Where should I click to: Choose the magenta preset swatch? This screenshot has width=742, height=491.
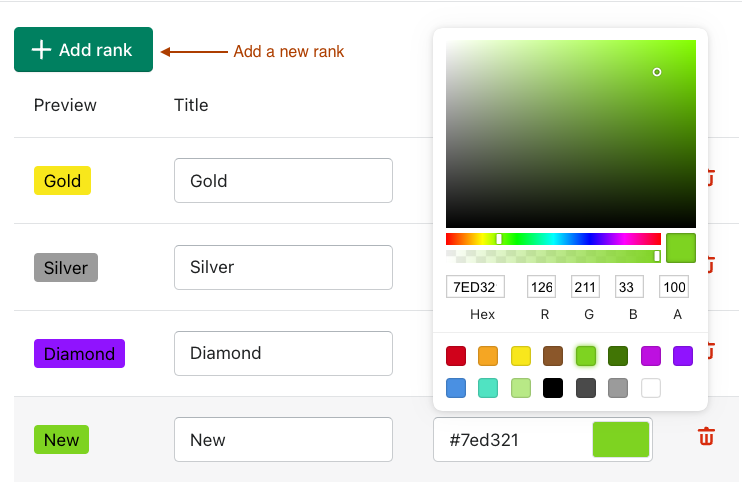tap(650, 355)
